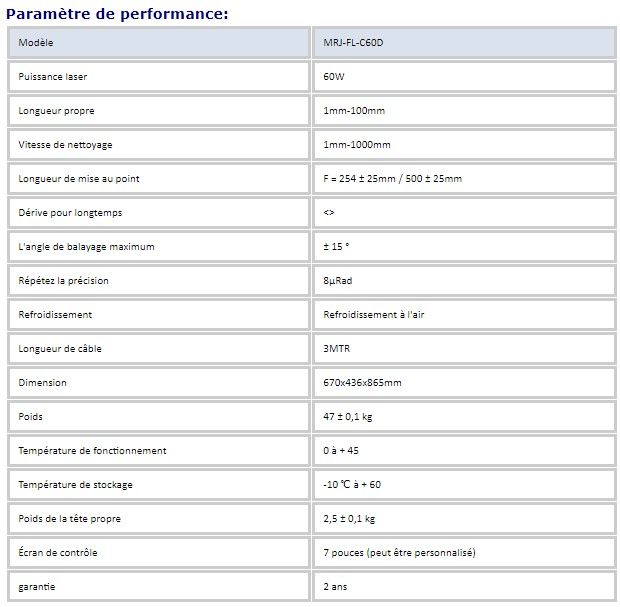Screen dimensions: 620x607
Task: Select the 'Modèle' header cell
Action: (x=36, y=43)
